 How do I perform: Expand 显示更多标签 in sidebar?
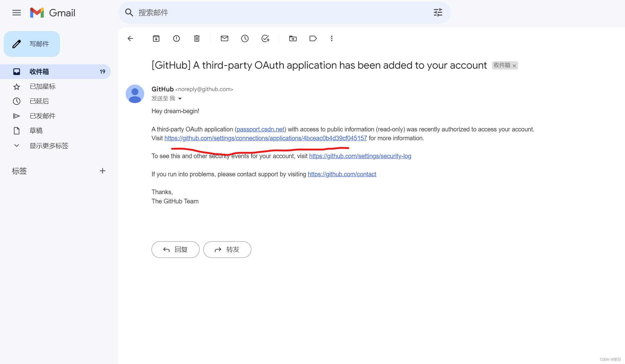(x=49, y=146)
